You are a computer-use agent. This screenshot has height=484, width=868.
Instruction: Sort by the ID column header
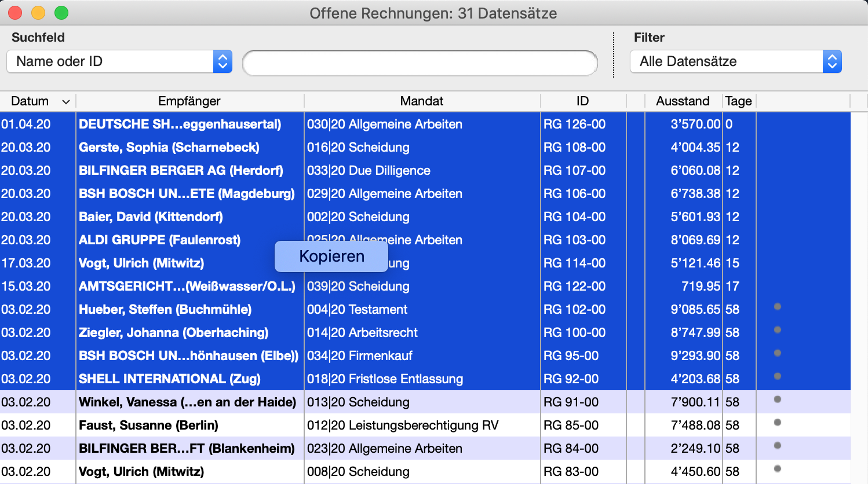click(583, 101)
